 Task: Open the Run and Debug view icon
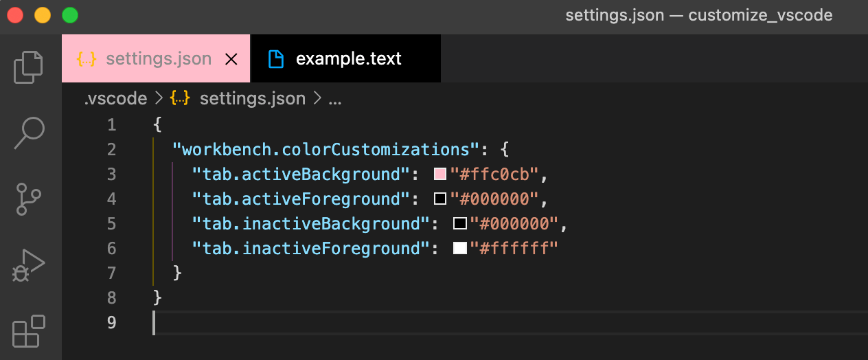29,265
